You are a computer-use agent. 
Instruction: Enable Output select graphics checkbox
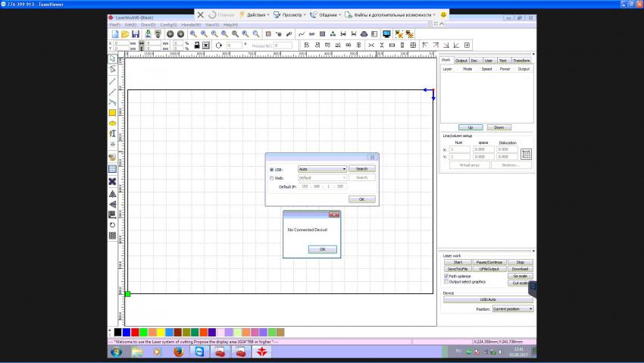pyautogui.click(x=445, y=282)
